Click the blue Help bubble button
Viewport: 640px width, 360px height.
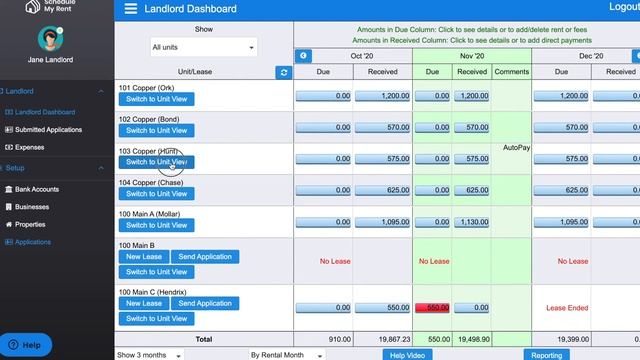26,345
